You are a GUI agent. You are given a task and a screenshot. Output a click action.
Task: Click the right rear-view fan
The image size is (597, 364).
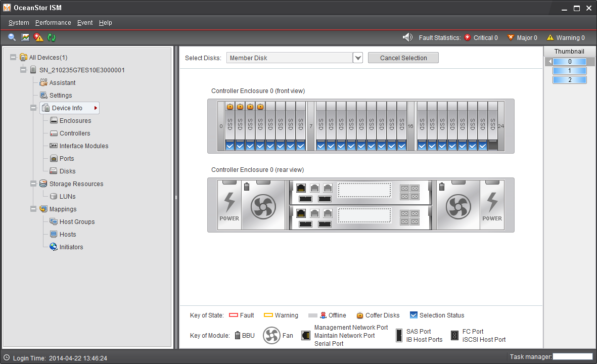[x=458, y=207]
